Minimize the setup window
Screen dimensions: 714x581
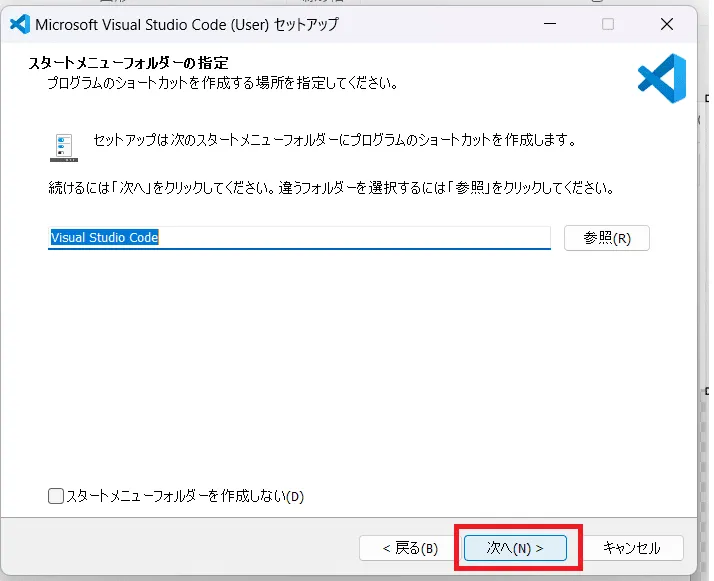click(550, 24)
